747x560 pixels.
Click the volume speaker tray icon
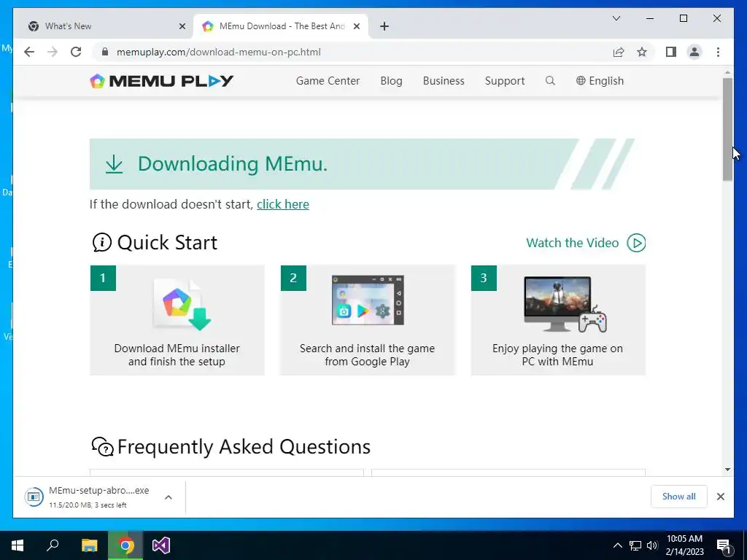point(652,545)
